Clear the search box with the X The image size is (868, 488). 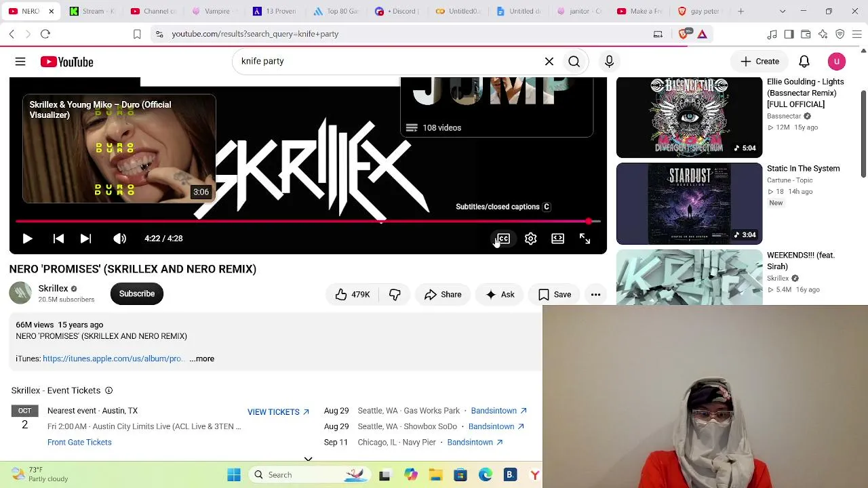click(x=549, y=62)
